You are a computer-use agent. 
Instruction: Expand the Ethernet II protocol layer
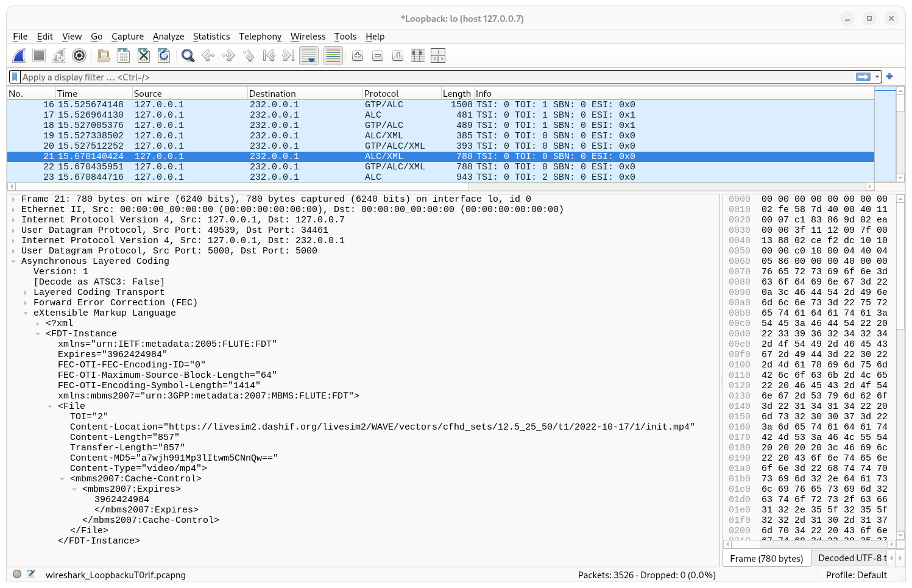(13, 209)
